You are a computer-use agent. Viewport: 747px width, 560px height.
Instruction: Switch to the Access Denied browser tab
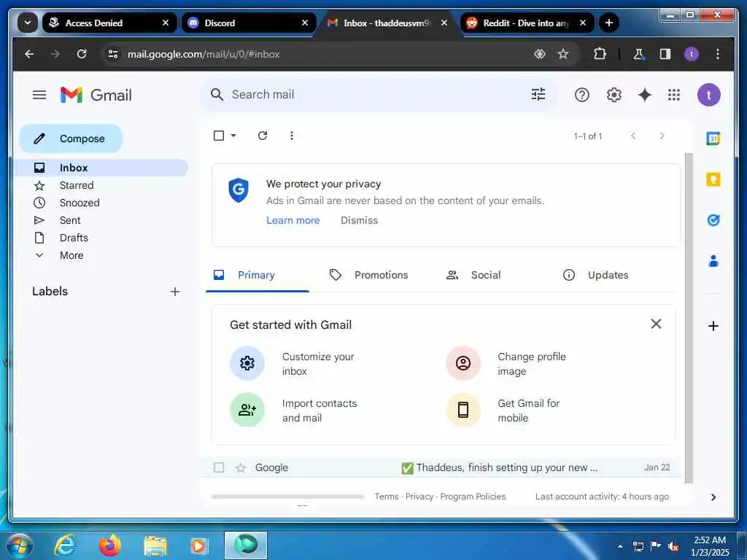pos(109,23)
